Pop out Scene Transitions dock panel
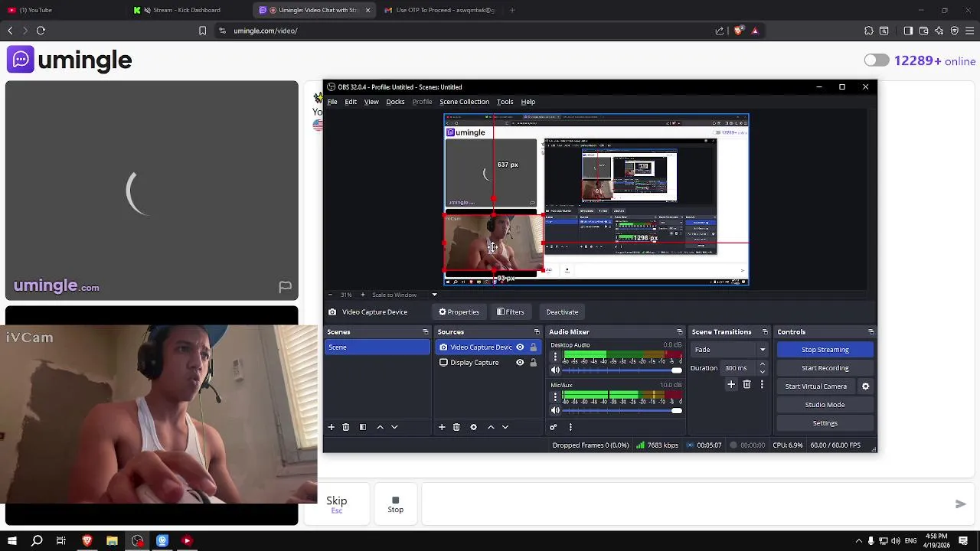The width and height of the screenshot is (980, 551). [x=764, y=332]
